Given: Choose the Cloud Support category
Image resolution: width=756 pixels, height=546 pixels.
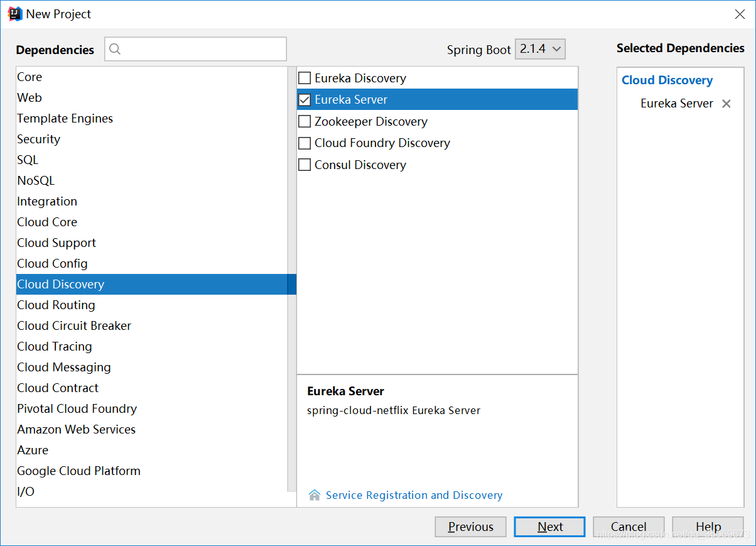Looking at the screenshot, I should [x=152, y=243].
